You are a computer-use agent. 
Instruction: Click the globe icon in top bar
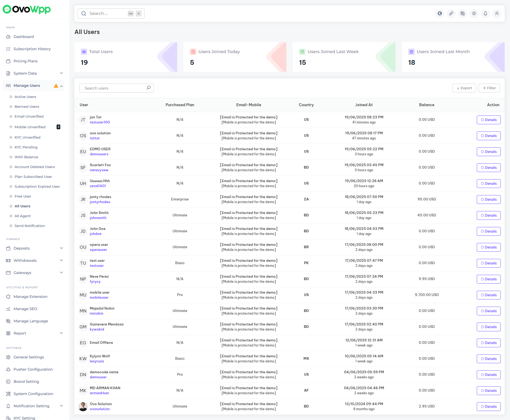click(440, 14)
